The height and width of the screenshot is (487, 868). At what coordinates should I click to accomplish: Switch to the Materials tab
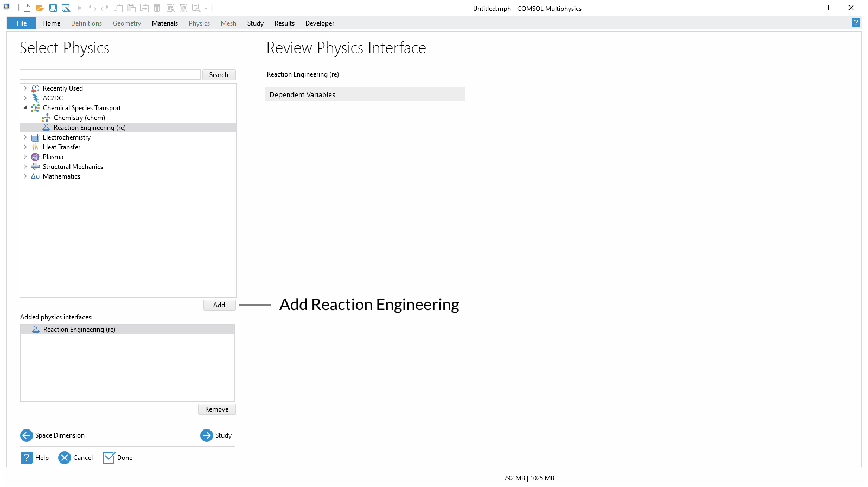pos(165,23)
